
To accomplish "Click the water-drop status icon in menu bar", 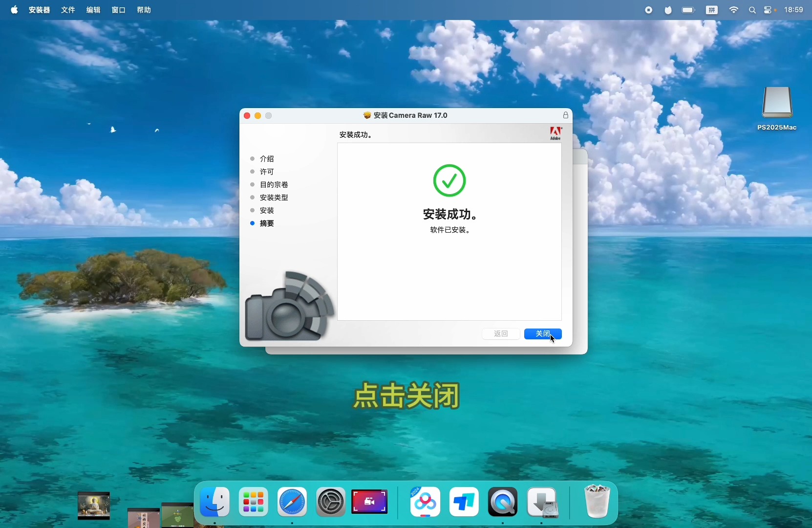I will pos(668,10).
